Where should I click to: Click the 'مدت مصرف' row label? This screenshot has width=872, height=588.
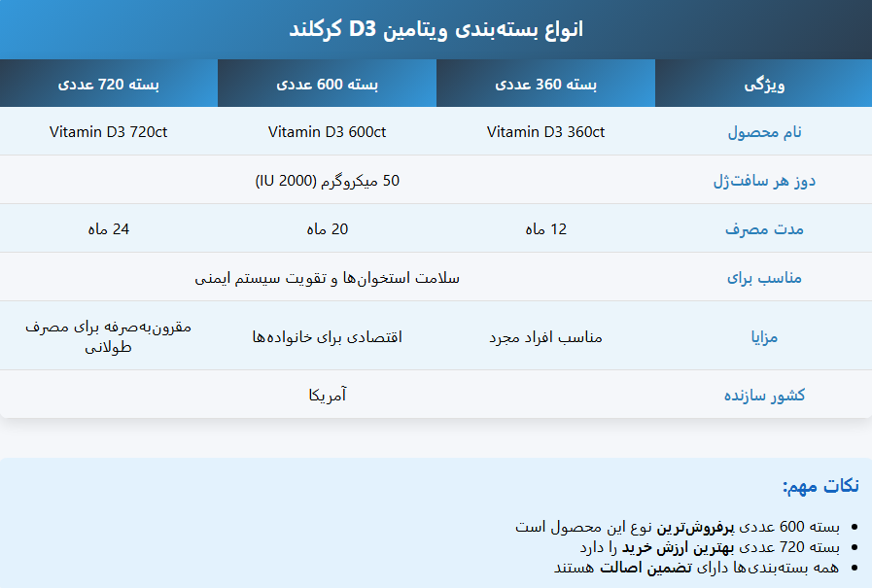pos(765,229)
